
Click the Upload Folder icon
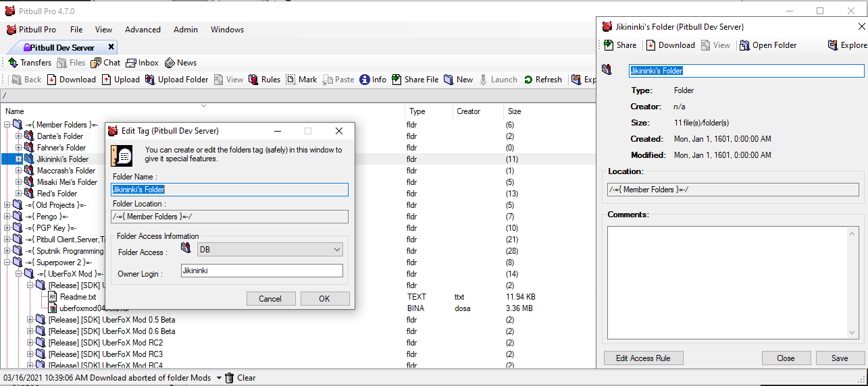[x=150, y=80]
